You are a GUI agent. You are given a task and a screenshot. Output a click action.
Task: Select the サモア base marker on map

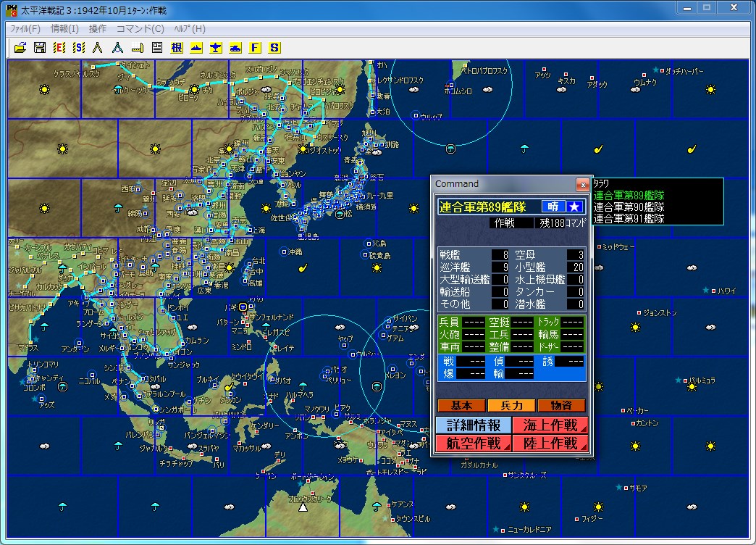coord(626,488)
